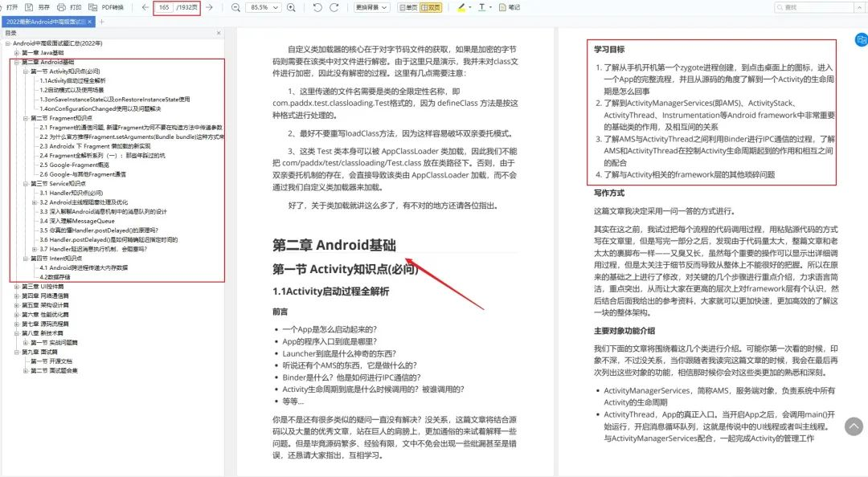Select the 第八章 新技术篇 chapter
Image resolution: width=868 pixels, height=477 pixels.
coord(43,333)
